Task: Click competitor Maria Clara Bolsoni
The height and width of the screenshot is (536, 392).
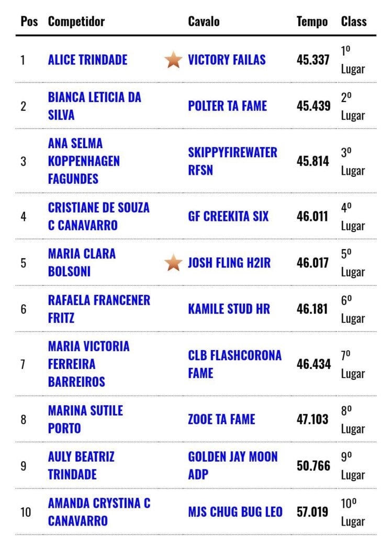Action: click(x=82, y=262)
